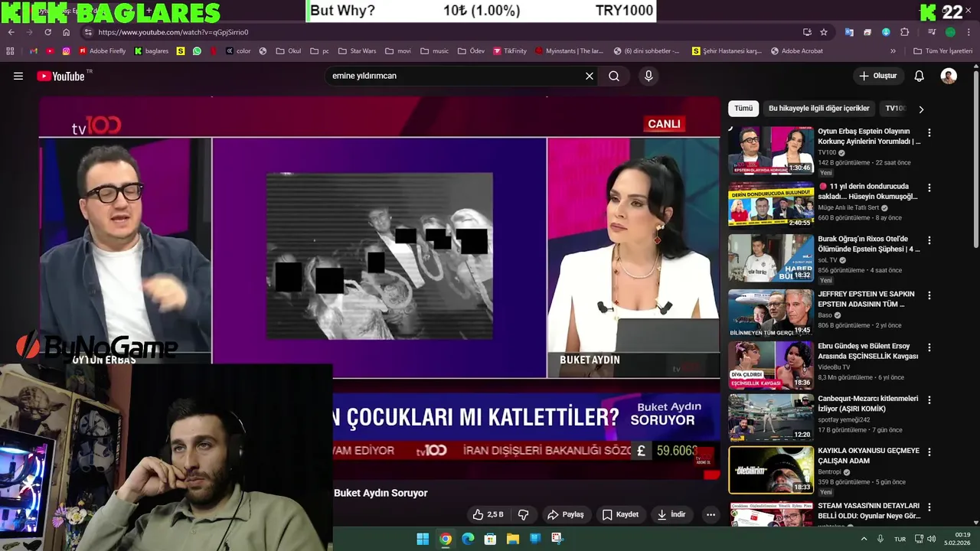Viewport: 980px width, 551px height.
Task: Open the Windows Start menu
Action: (x=423, y=539)
